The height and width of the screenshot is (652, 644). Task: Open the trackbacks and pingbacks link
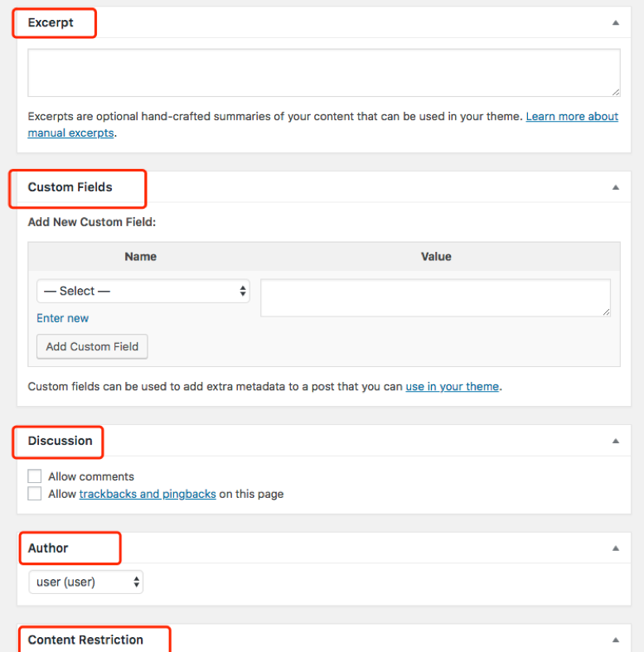tap(148, 494)
